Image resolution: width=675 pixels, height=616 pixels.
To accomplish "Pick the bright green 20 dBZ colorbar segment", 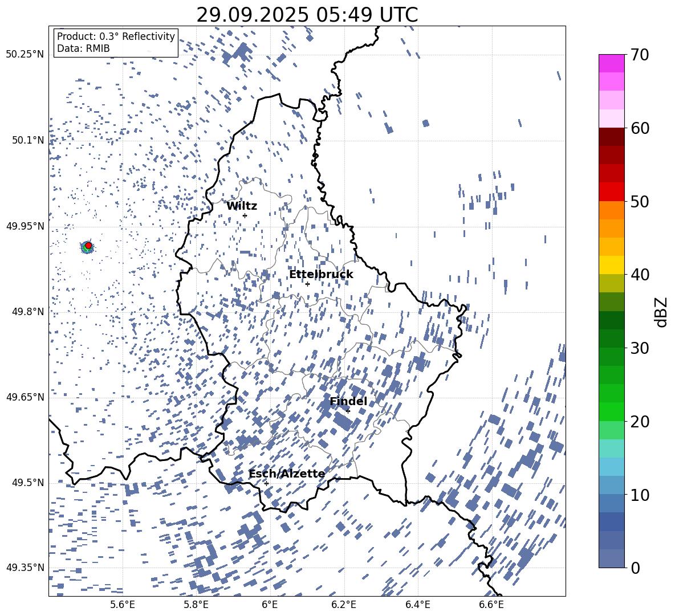I will [x=611, y=411].
